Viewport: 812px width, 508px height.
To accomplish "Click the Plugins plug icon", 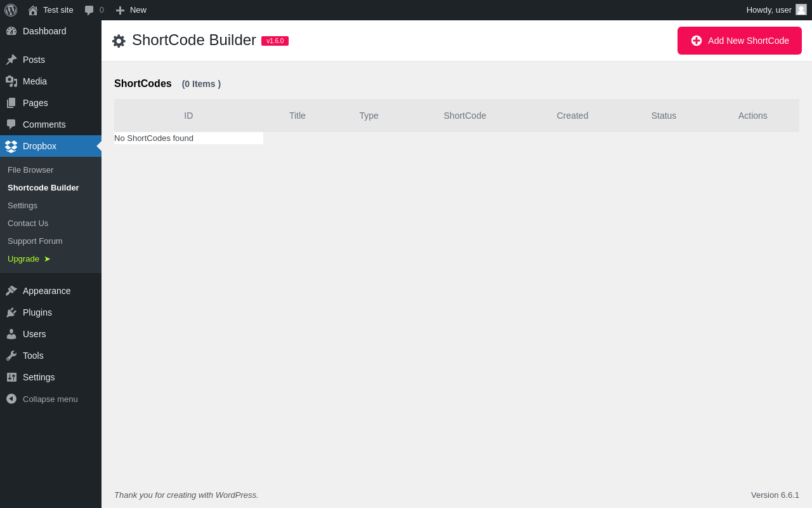I will coord(11,312).
